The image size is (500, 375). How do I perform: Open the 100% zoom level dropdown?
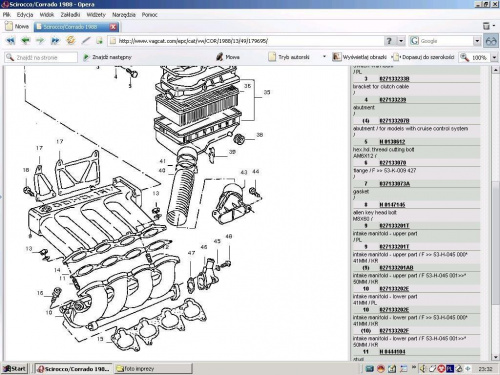click(x=494, y=57)
